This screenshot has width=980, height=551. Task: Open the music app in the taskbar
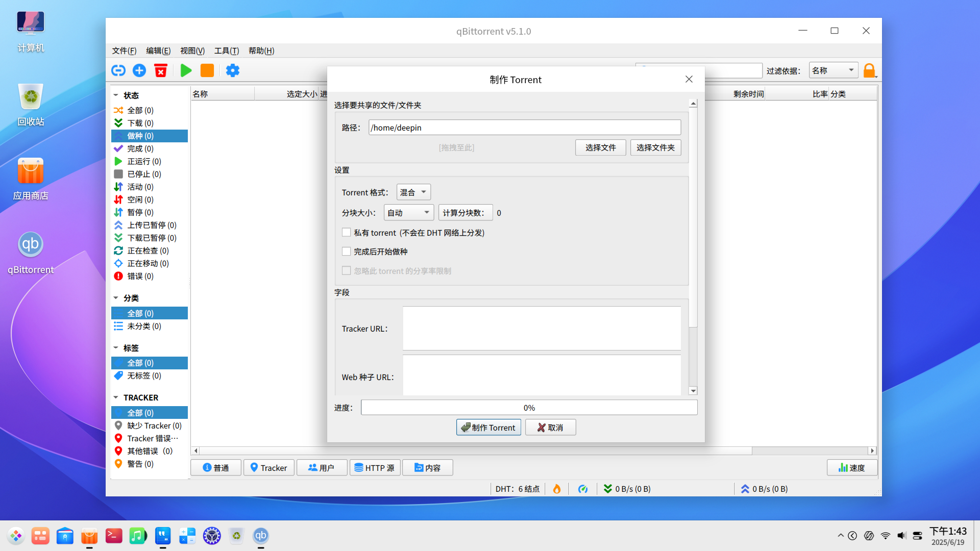click(x=138, y=536)
